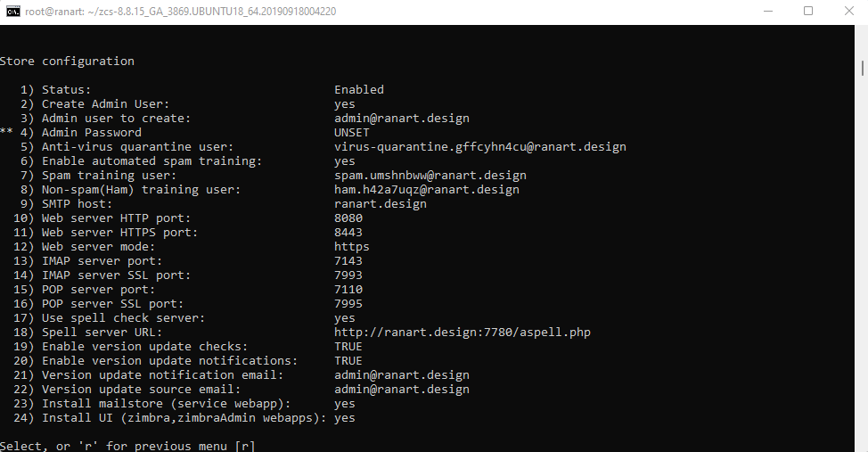
Task: Click admin@ranart.design on source email line
Action: (401, 390)
